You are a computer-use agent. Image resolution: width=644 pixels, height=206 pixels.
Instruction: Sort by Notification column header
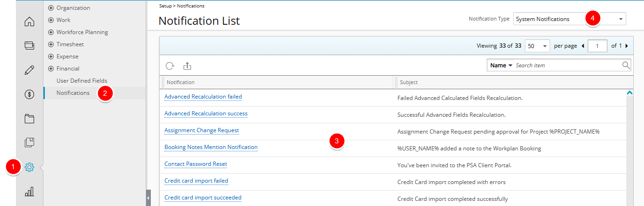click(181, 82)
